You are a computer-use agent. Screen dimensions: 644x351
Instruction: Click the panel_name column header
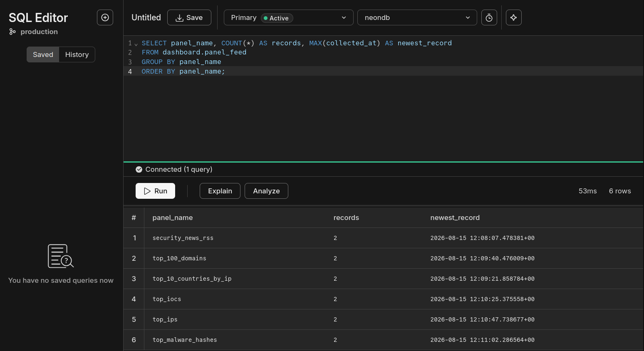[x=173, y=218]
